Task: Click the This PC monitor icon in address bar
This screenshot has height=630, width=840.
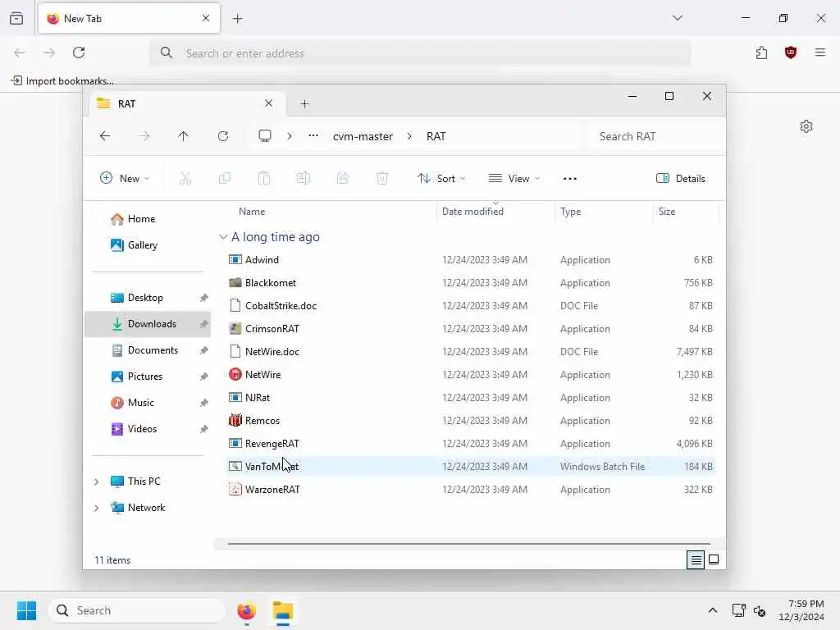Action: pyautogui.click(x=265, y=136)
